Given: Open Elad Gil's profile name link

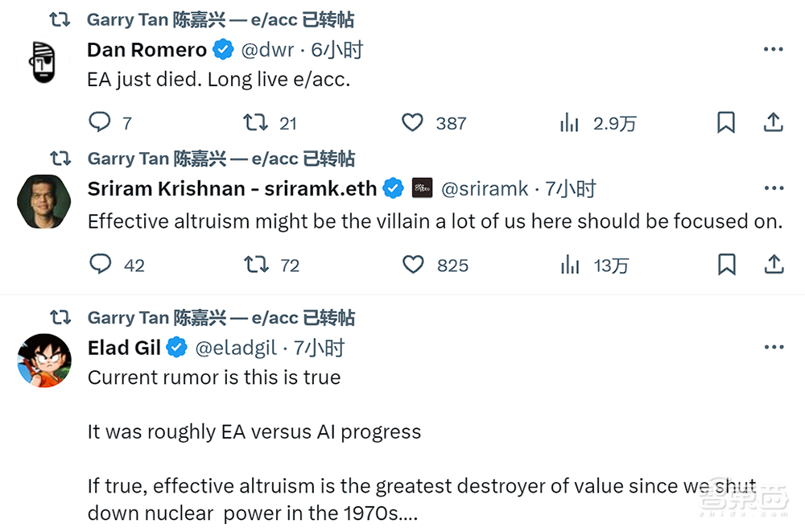Looking at the screenshot, I should [x=124, y=348].
